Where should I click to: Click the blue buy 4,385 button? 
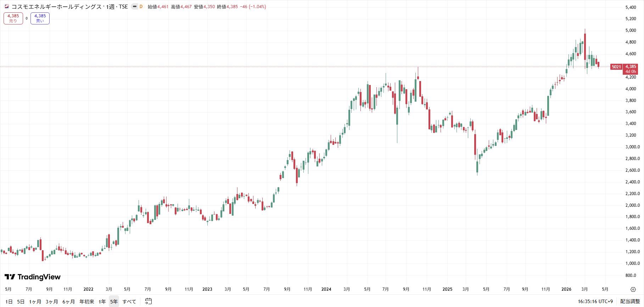[x=40, y=18]
